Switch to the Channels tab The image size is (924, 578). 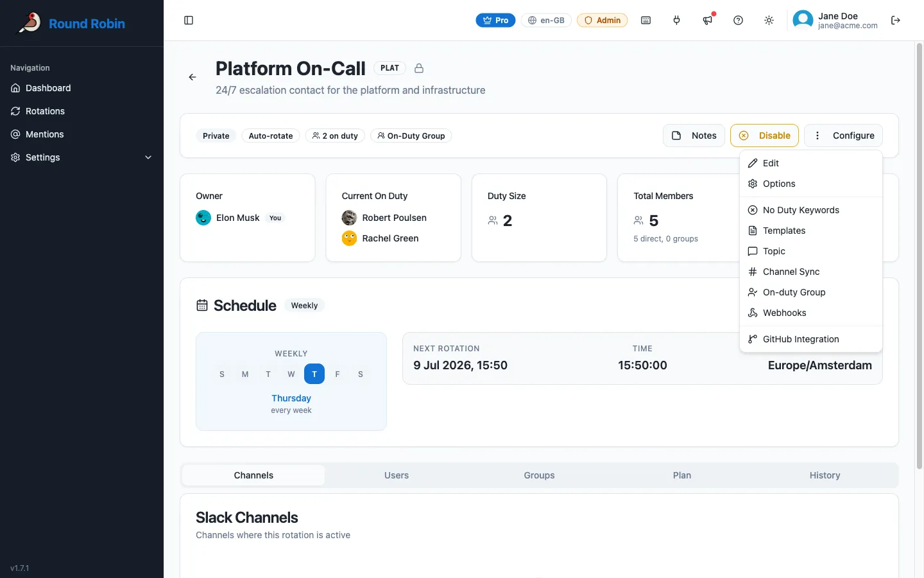coord(253,475)
